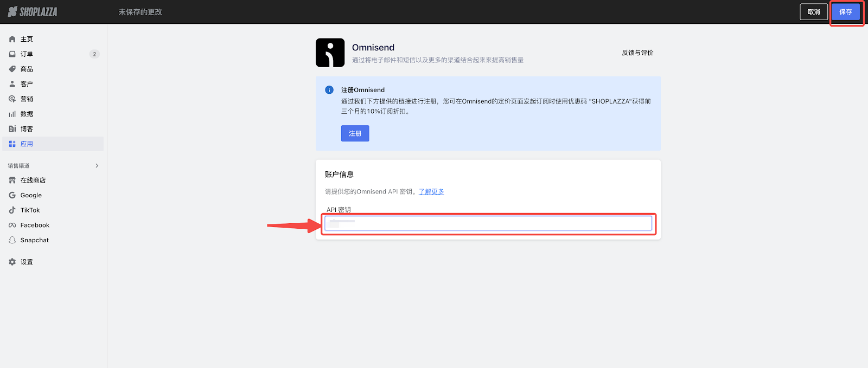
Task: Select 应用 in the sidebar
Action: (x=53, y=144)
